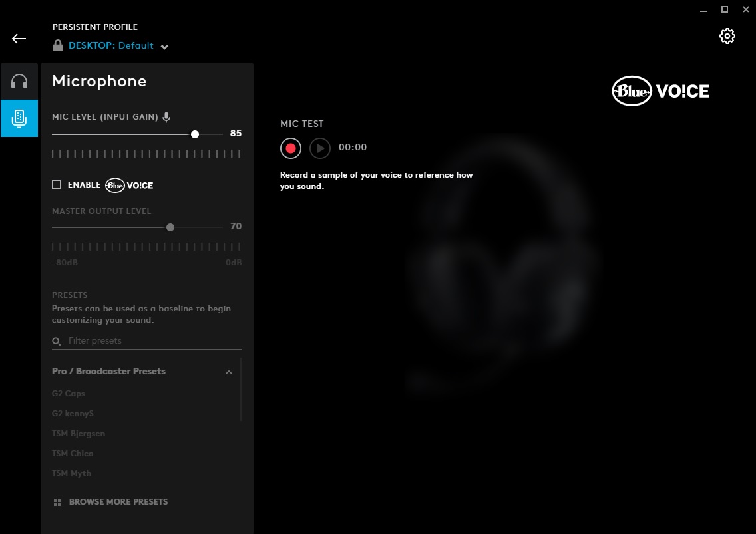Start recording with the red record button
Viewport: 756px width, 534px height.
coord(291,148)
